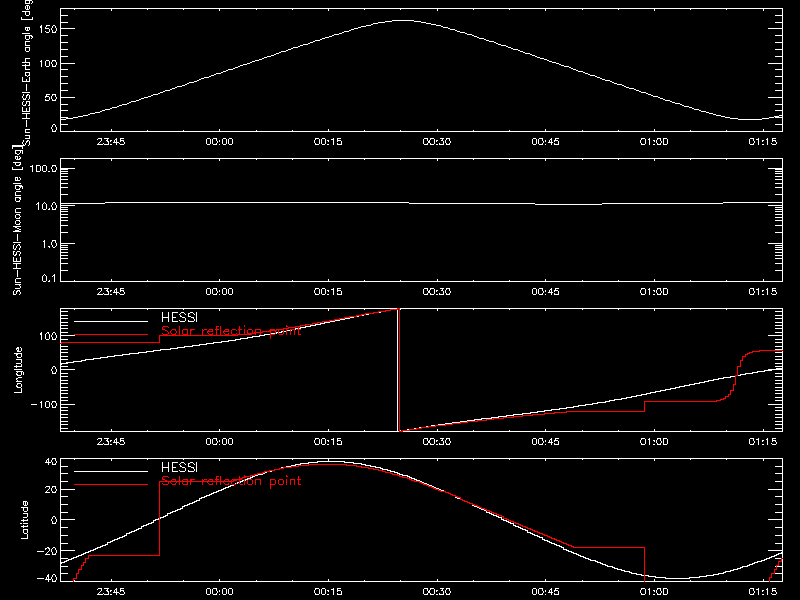Select the 150 tick on Earth angle plot
This screenshot has width=800, height=600.
[47, 29]
